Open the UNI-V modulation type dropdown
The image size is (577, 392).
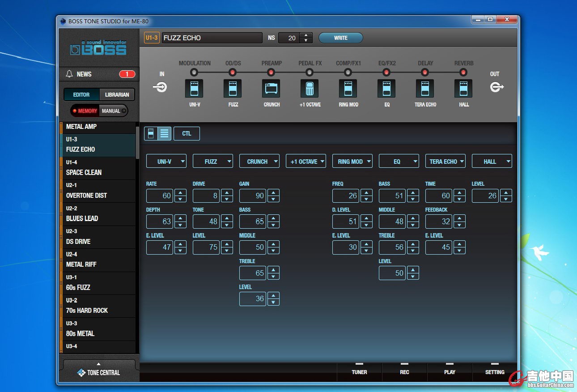(166, 162)
